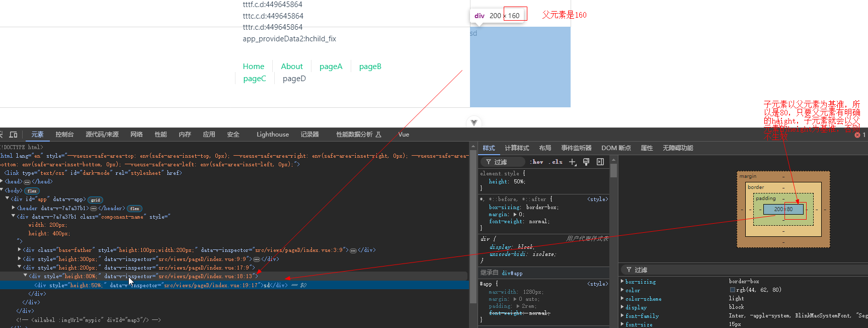This screenshot has width=868, height=328.
Task: Open the 事件监听器 event listeners tab
Action: [x=576, y=148]
